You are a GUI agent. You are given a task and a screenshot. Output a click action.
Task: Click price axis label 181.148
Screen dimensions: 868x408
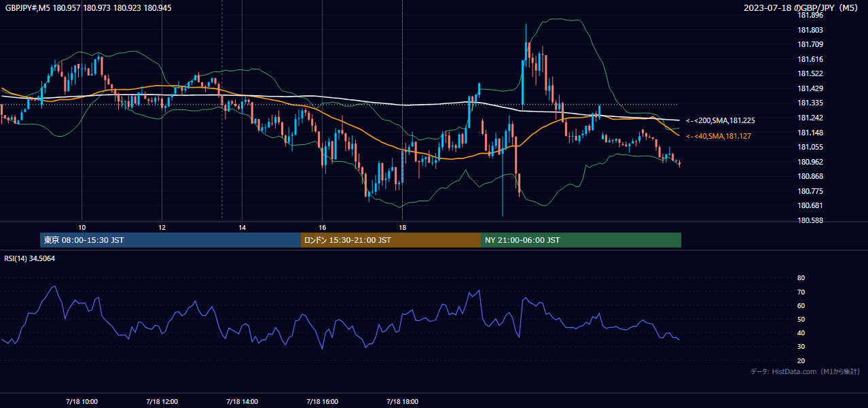point(810,133)
